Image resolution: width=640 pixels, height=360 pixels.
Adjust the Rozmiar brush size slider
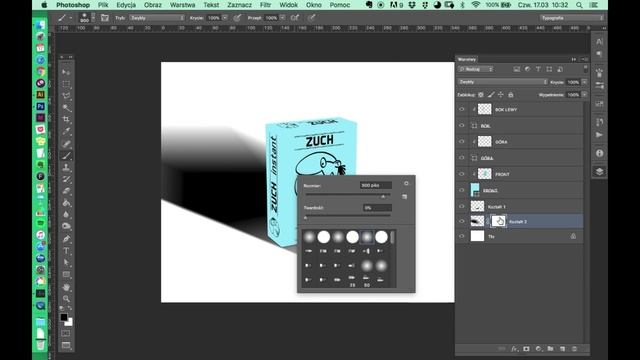[x=383, y=196]
